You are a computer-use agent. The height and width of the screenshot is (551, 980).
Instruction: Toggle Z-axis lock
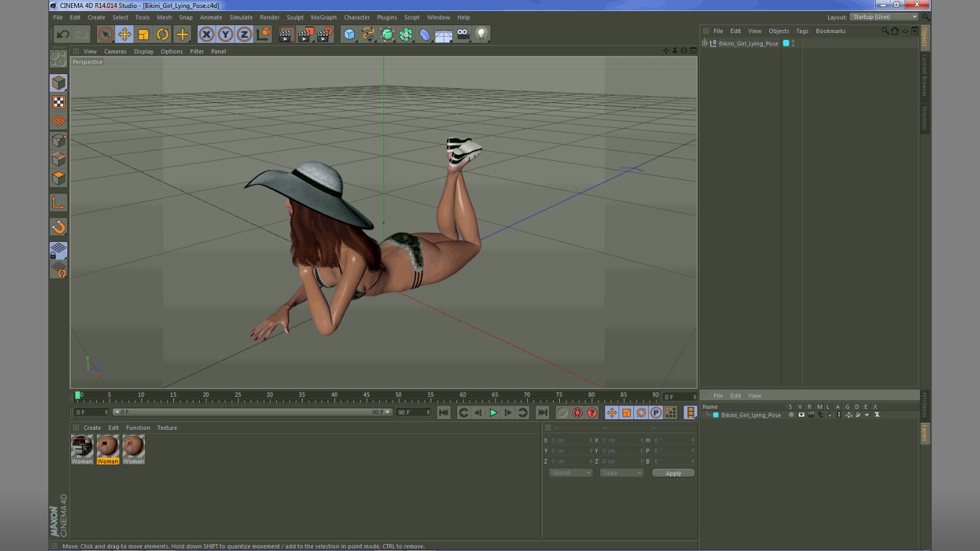(244, 34)
